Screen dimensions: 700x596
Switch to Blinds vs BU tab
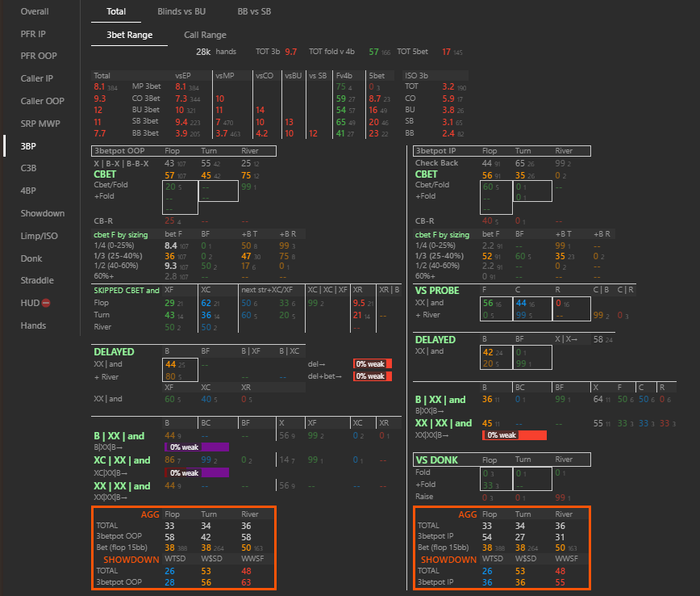(x=181, y=12)
